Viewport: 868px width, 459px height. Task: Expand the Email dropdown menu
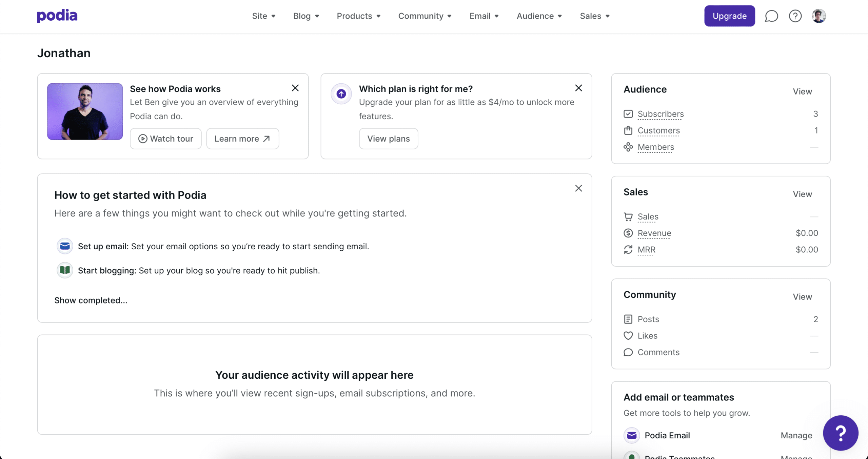tap(484, 16)
